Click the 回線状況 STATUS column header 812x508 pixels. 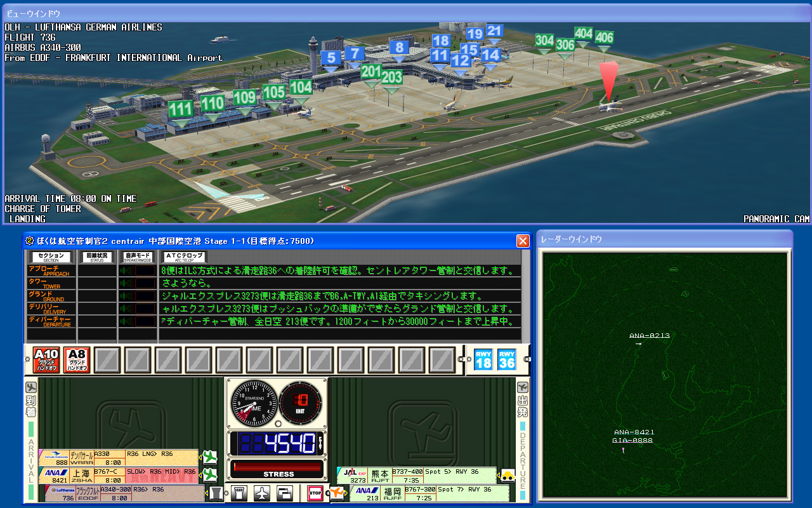(97, 257)
